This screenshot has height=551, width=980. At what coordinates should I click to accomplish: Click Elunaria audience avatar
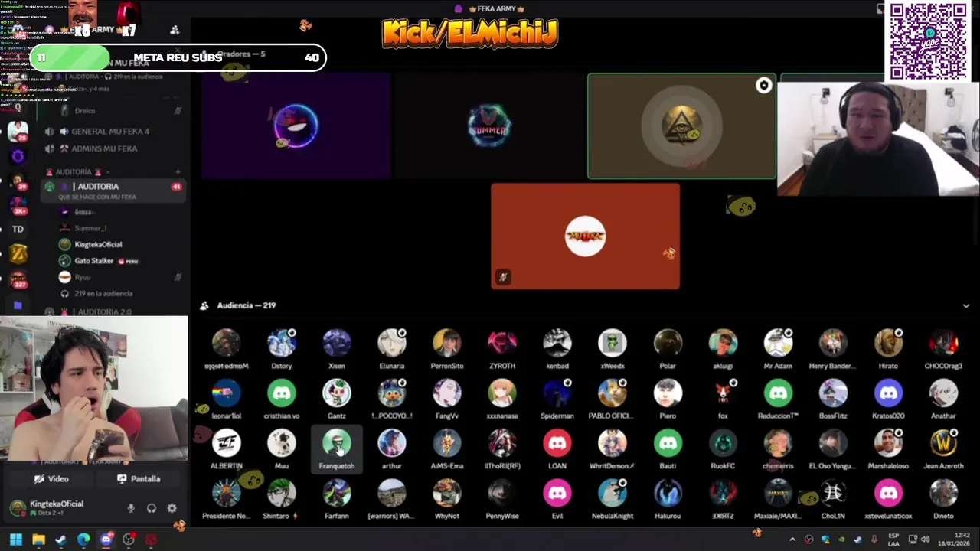point(392,344)
